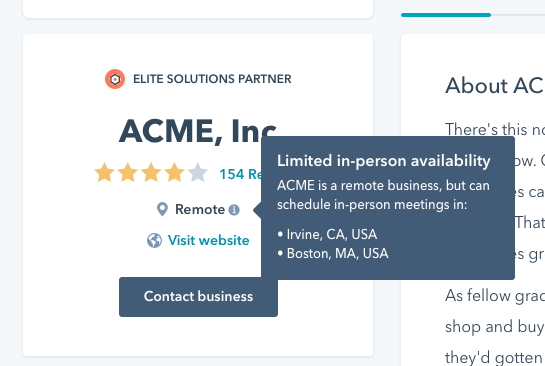Click the Elite Solutions Partner badge icon
Screen dimensions: 545x366
click(x=115, y=79)
